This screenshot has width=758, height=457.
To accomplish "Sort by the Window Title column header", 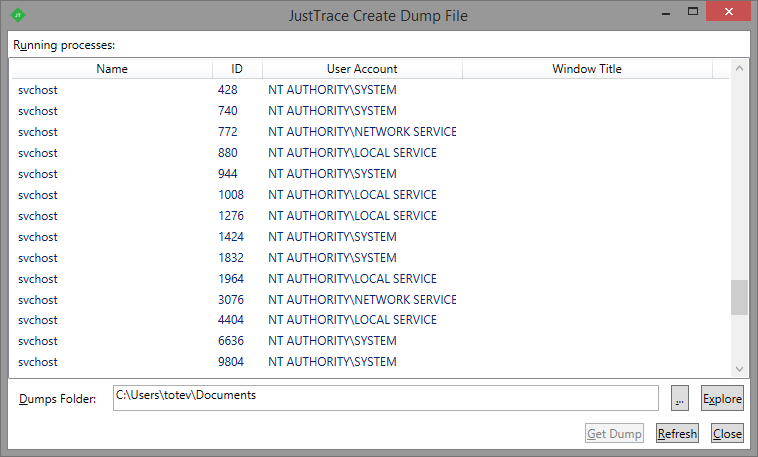I will pos(587,69).
